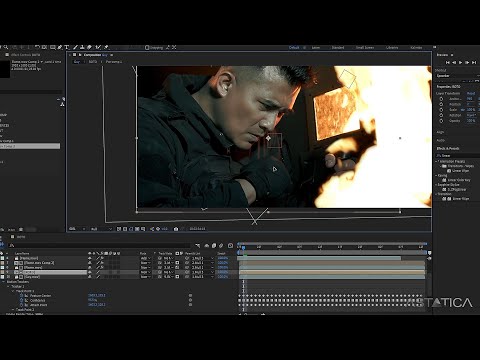Expand the Audio panel
This screenshot has width=480, height=360.
(x=441, y=140)
